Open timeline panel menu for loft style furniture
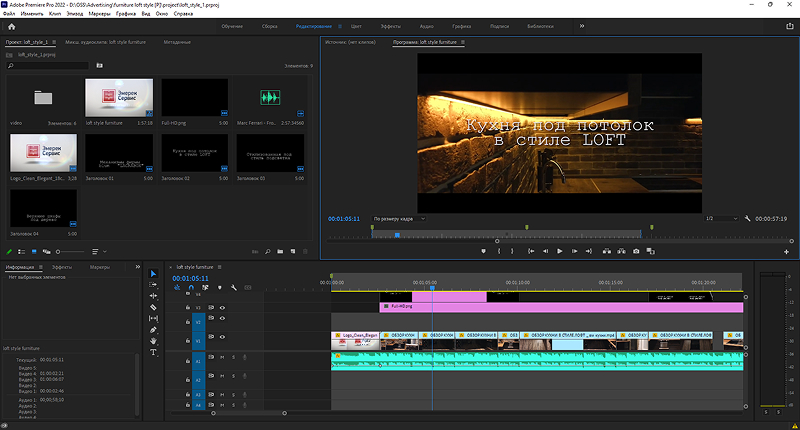800x430 pixels. point(219,267)
